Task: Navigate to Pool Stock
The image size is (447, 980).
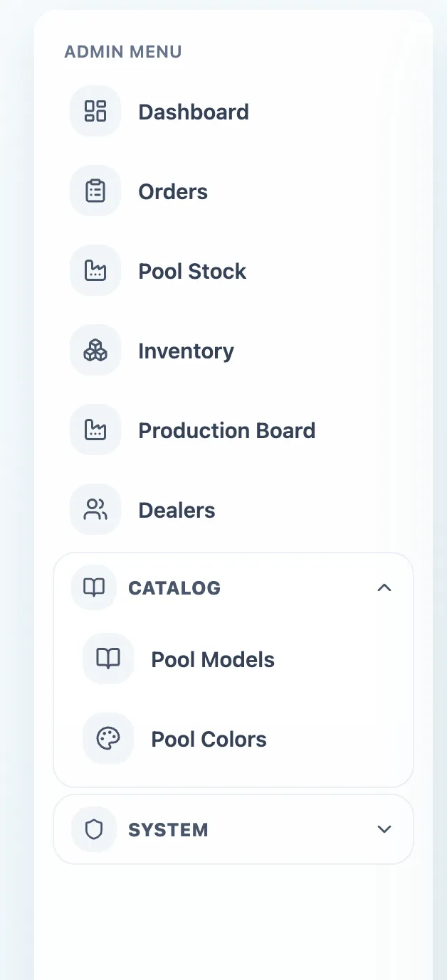Action: pyautogui.click(x=192, y=270)
